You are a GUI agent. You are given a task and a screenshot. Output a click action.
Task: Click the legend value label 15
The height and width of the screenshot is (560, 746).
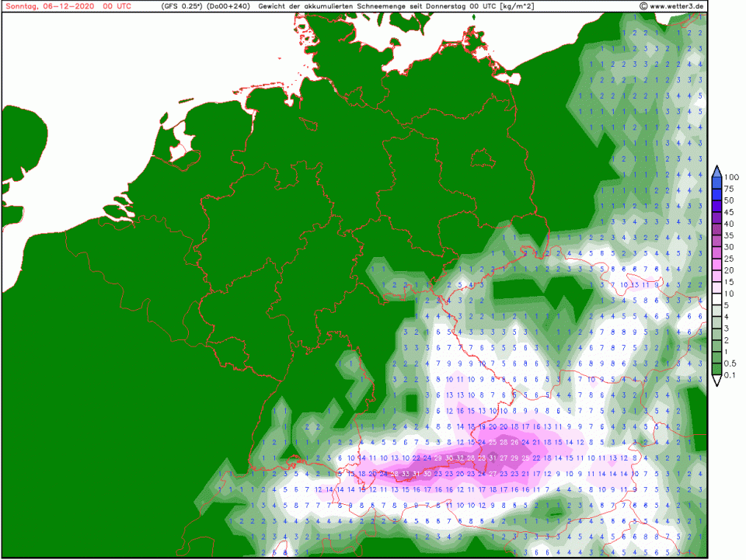click(x=729, y=283)
